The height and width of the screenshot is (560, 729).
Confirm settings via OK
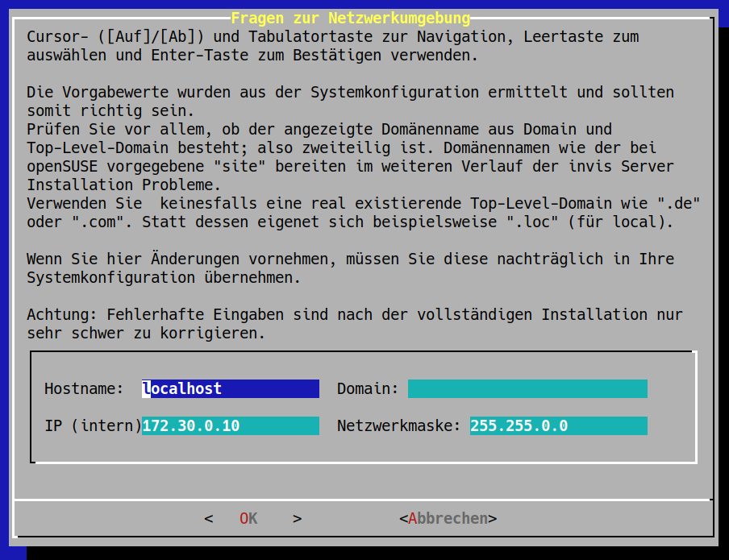click(248, 518)
